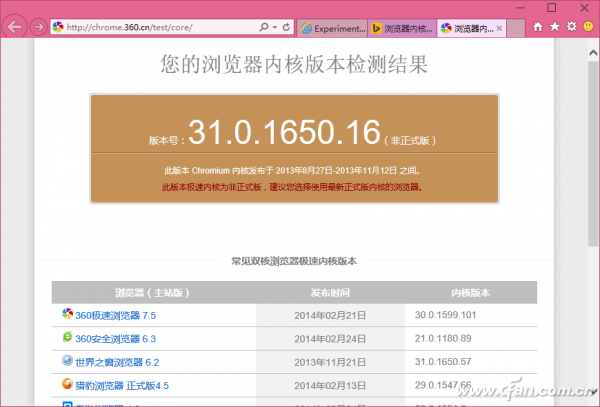Refresh the page using the reload icon
600x407 pixels.
coord(287,26)
